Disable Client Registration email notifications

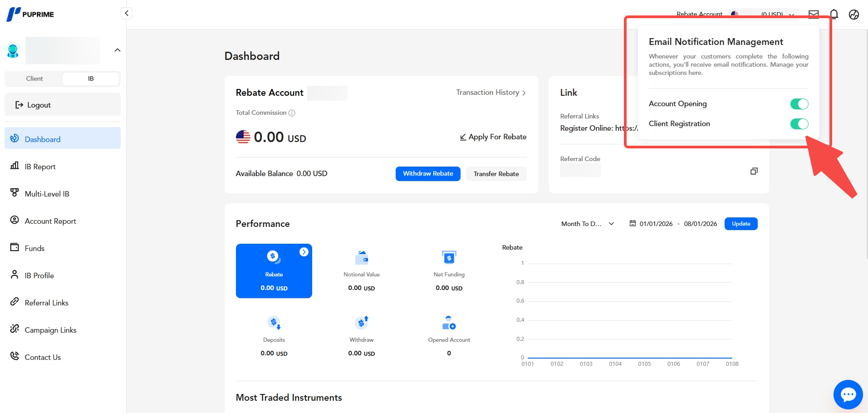click(799, 124)
